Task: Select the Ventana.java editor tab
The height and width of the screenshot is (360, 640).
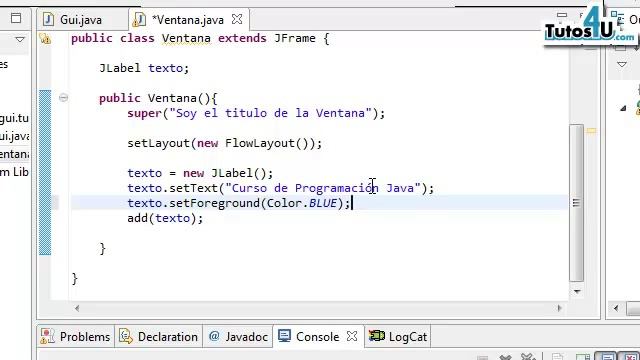Action: pos(188,20)
